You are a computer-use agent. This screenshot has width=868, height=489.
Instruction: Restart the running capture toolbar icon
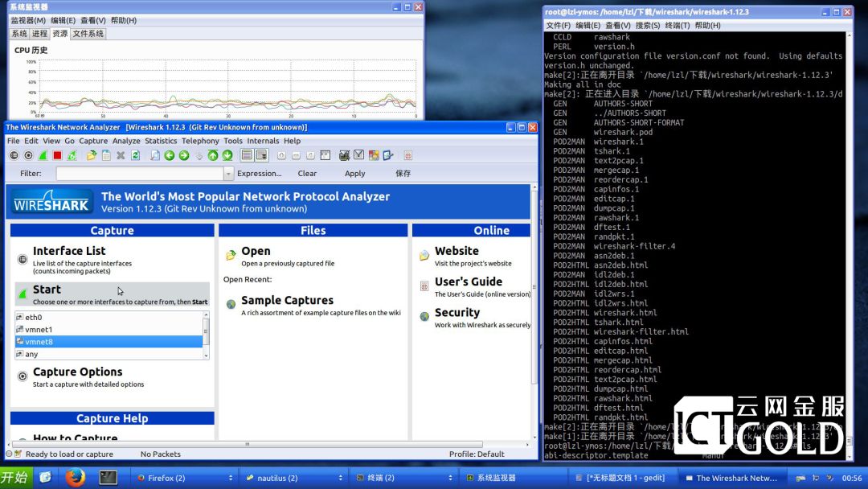pos(72,155)
